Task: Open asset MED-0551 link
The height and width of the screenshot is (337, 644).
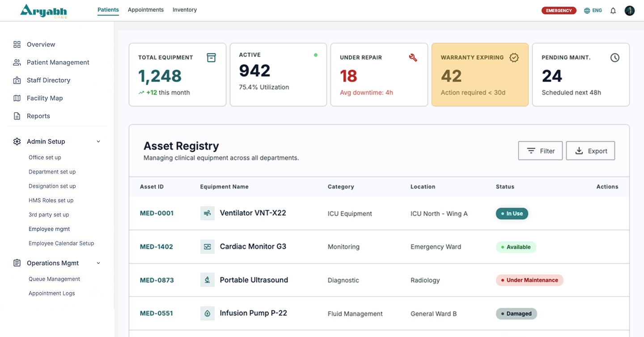Action: [x=157, y=313]
